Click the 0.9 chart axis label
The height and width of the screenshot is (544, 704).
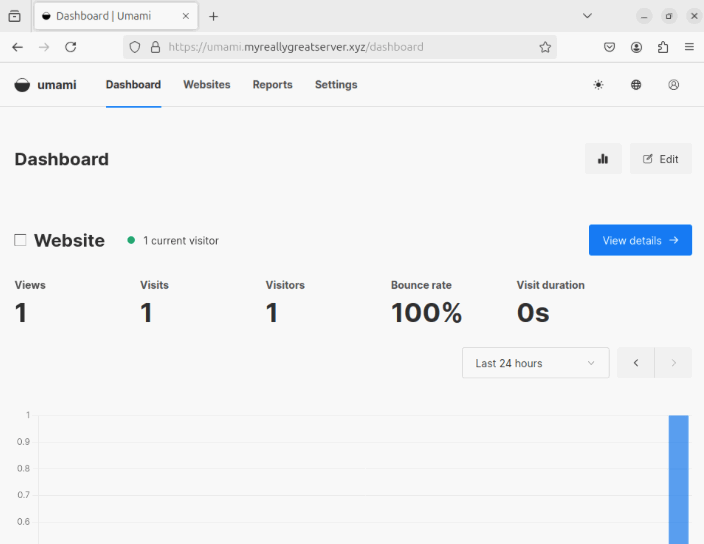[x=23, y=442]
